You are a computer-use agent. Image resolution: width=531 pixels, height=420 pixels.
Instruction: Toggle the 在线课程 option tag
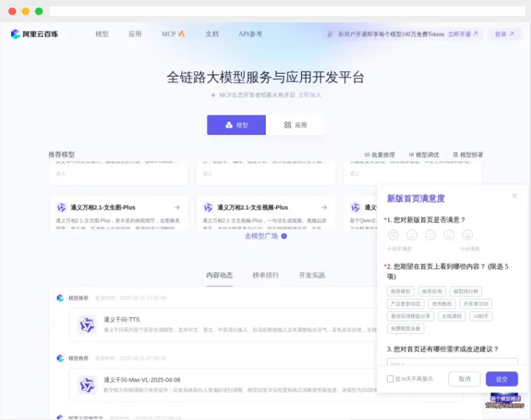click(452, 316)
